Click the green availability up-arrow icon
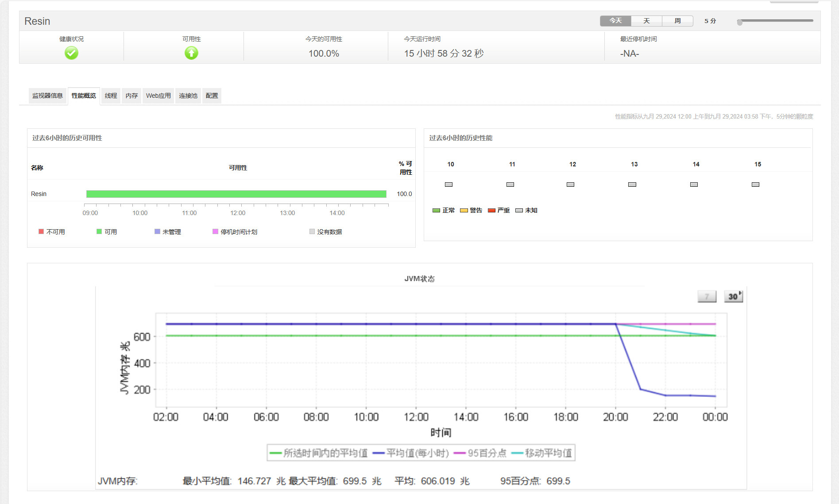Viewport: 839px width, 504px height. [191, 53]
